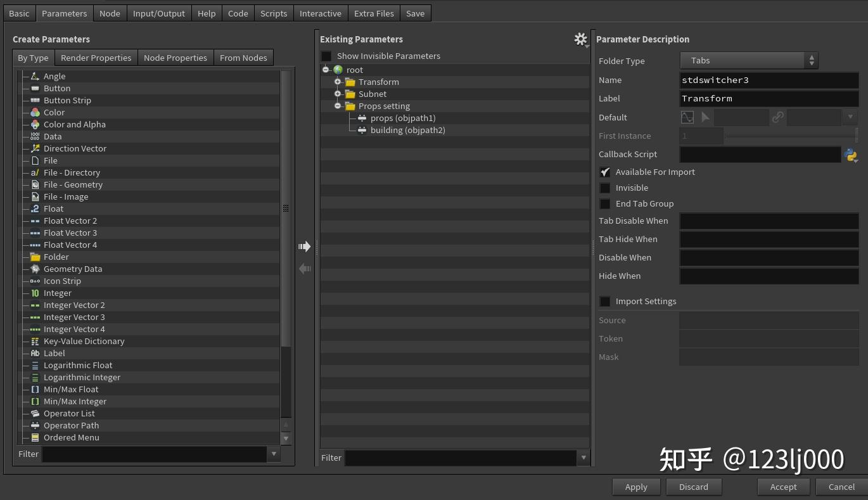
Task: Enable the Invisible checkbox
Action: 604,188
